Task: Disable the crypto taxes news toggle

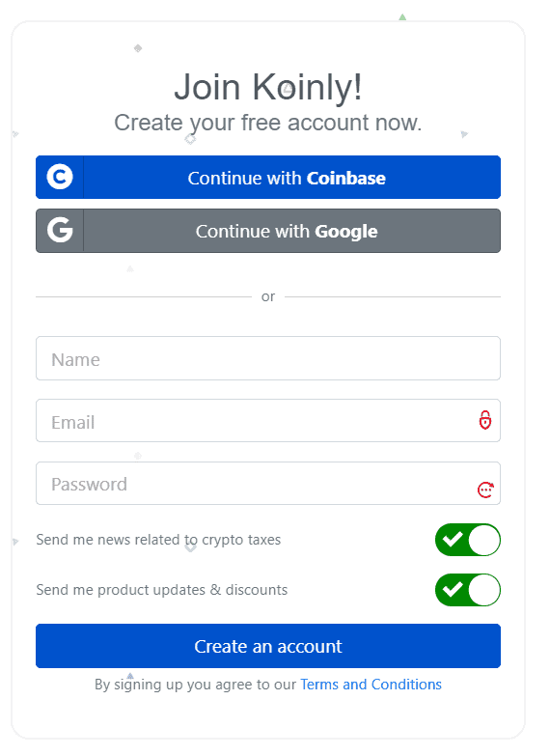Action: pyautogui.click(x=468, y=540)
